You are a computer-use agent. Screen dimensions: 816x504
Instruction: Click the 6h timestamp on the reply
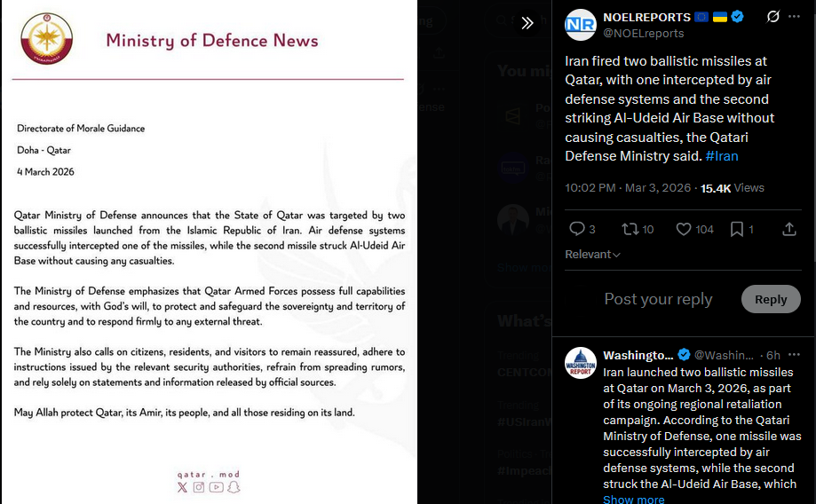tap(773, 355)
